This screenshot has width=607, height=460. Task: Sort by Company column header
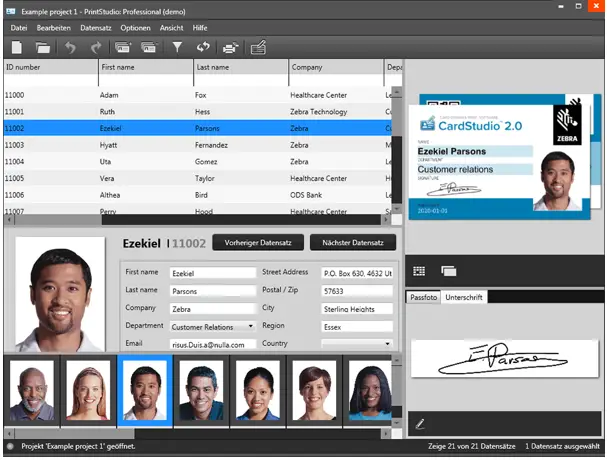coord(336,67)
